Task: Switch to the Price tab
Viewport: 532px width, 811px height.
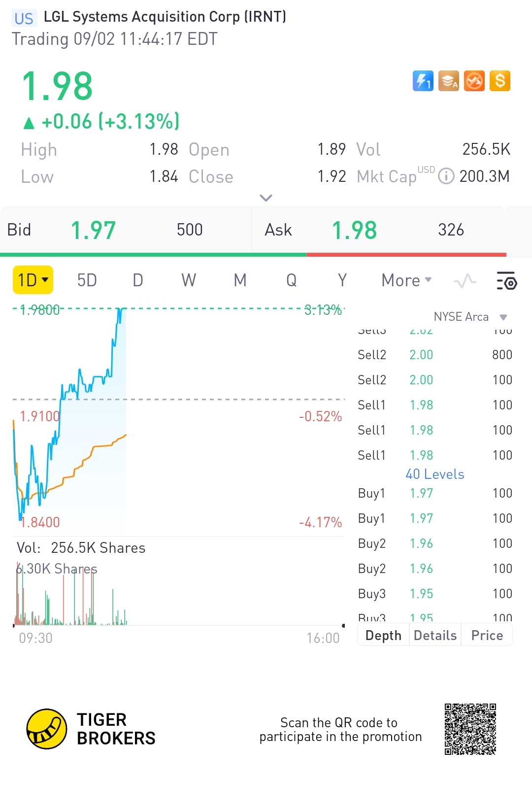Action: 487,636
